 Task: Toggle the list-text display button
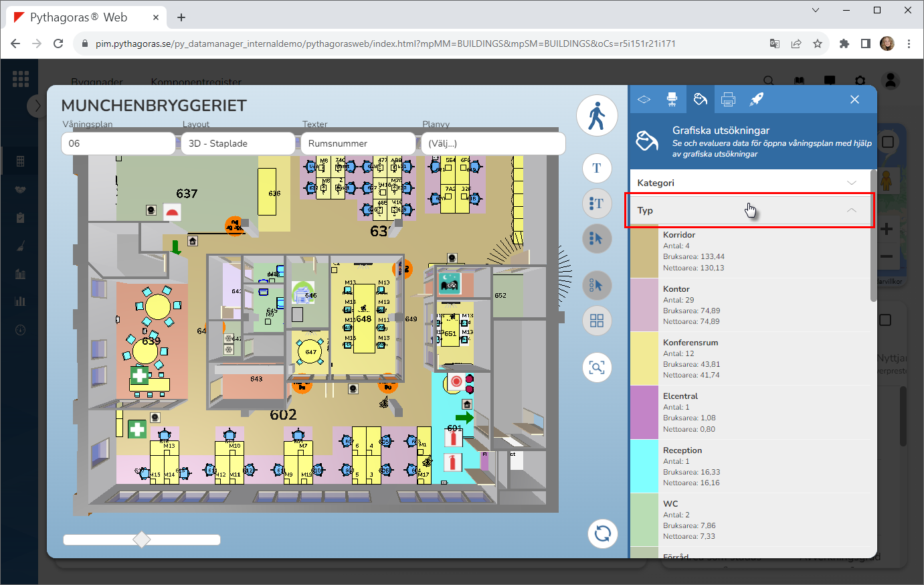(x=597, y=203)
